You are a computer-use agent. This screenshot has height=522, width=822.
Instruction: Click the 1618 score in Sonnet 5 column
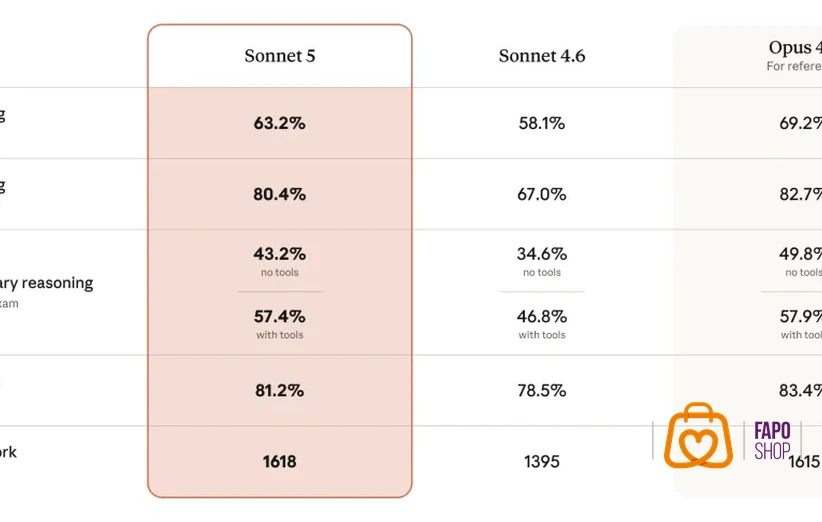[279, 462]
